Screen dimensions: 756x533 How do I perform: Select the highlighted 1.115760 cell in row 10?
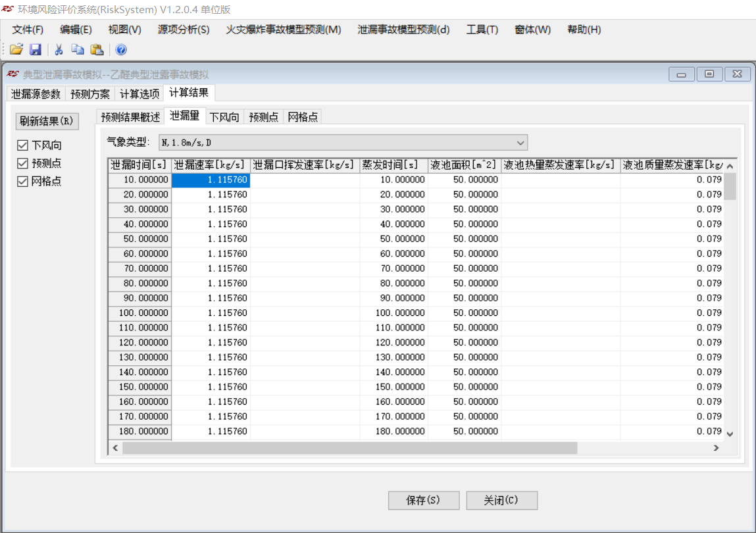tap(211, 180)
